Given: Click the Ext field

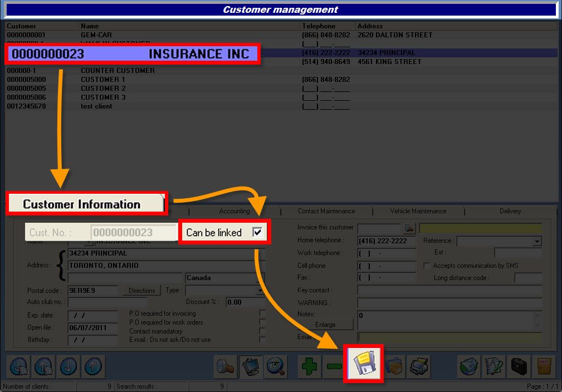Looking at the screenshot, I should 518,253.
